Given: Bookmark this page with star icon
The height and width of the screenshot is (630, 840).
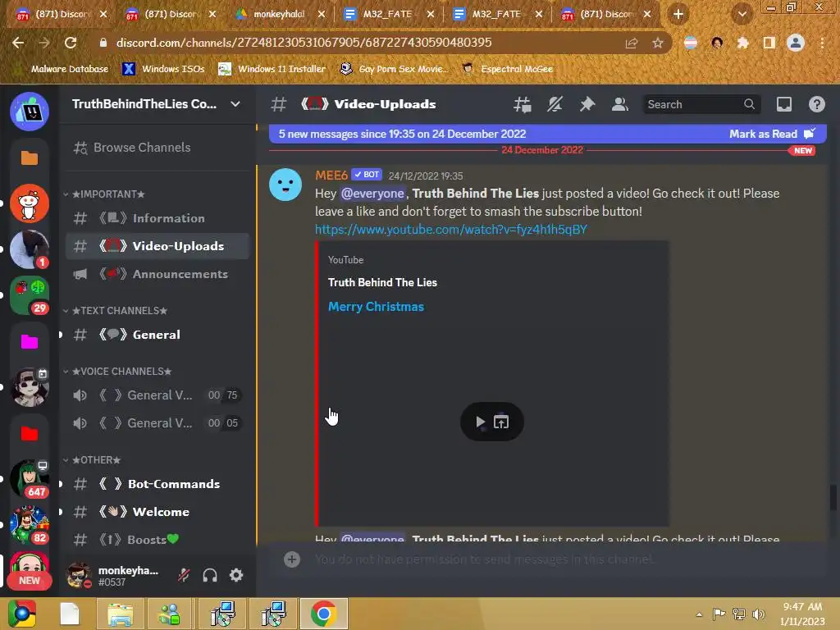Looking at the screenshot, I should 657,43.
